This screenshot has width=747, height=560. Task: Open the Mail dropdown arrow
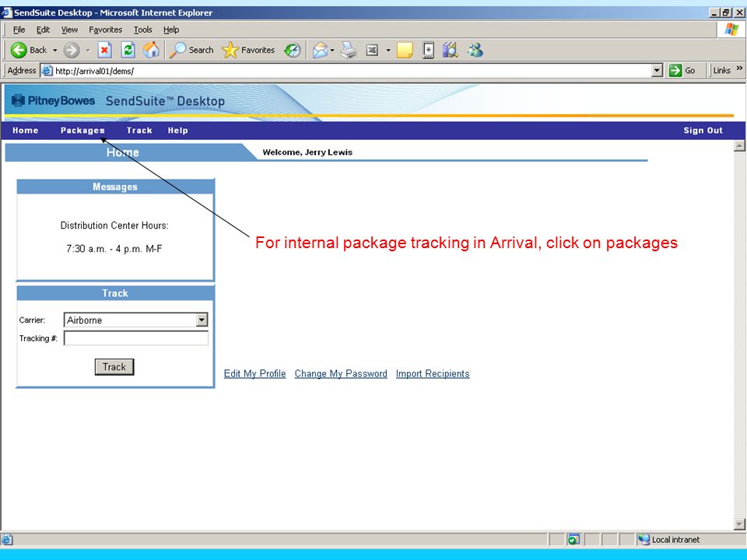tap(332, 50)
